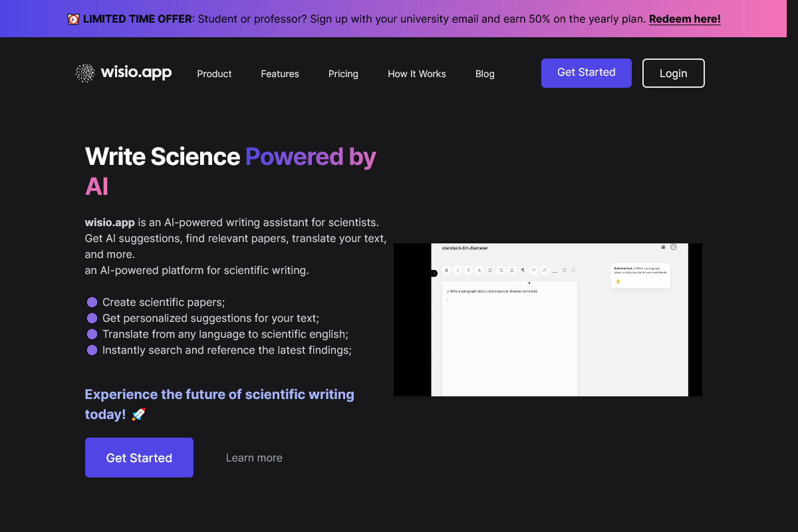Click the redo icon in the editor

point(573,270)
